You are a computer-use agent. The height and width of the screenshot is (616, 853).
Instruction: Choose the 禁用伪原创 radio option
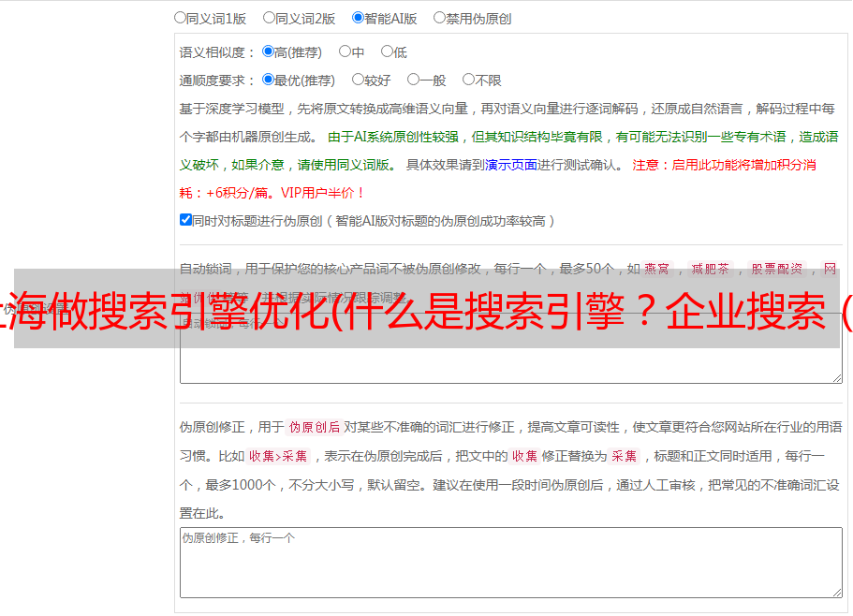point(439,18)
